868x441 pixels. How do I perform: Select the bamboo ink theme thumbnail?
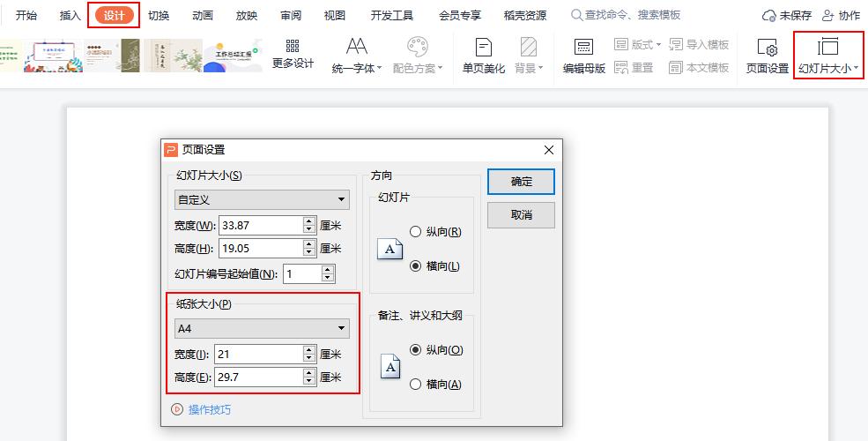click(173, 56)
